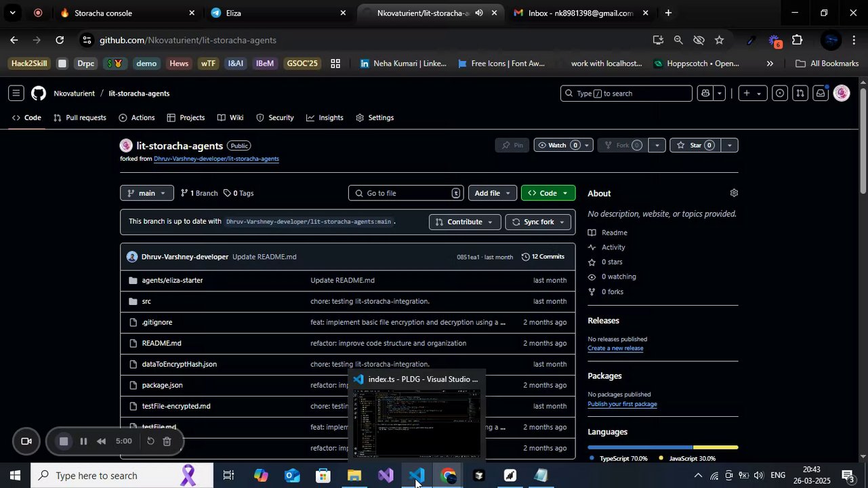Open the Insights repository tab

point(325,118)
